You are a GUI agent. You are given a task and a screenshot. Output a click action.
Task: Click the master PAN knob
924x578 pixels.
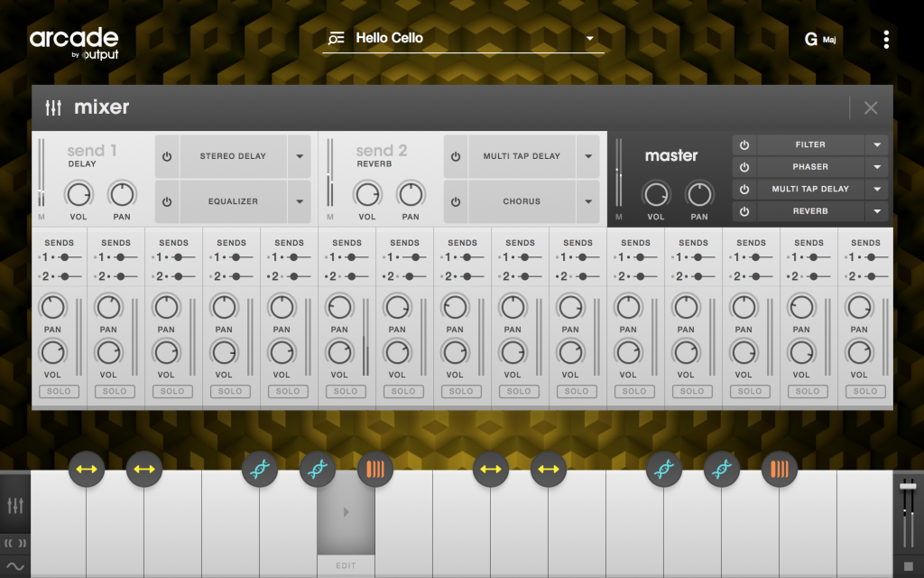699,194
